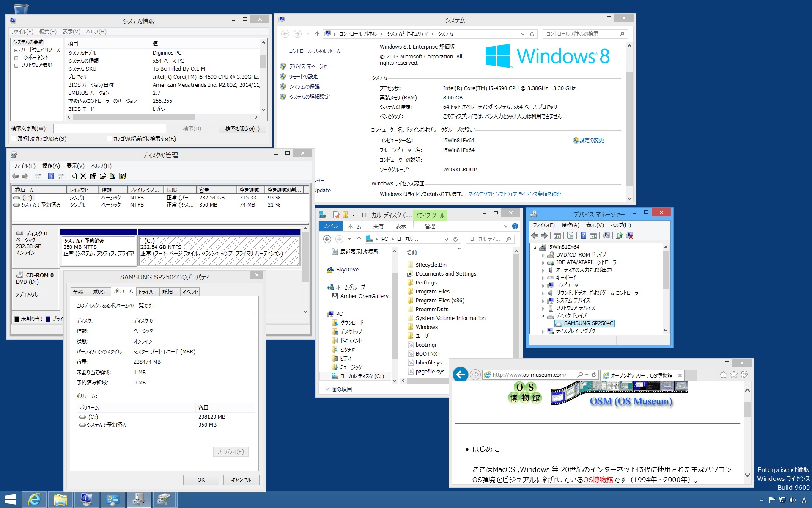
Task: Click the IE page vertical scrollbar thumb
Action: pyautogui.click(x=747, y=409)
